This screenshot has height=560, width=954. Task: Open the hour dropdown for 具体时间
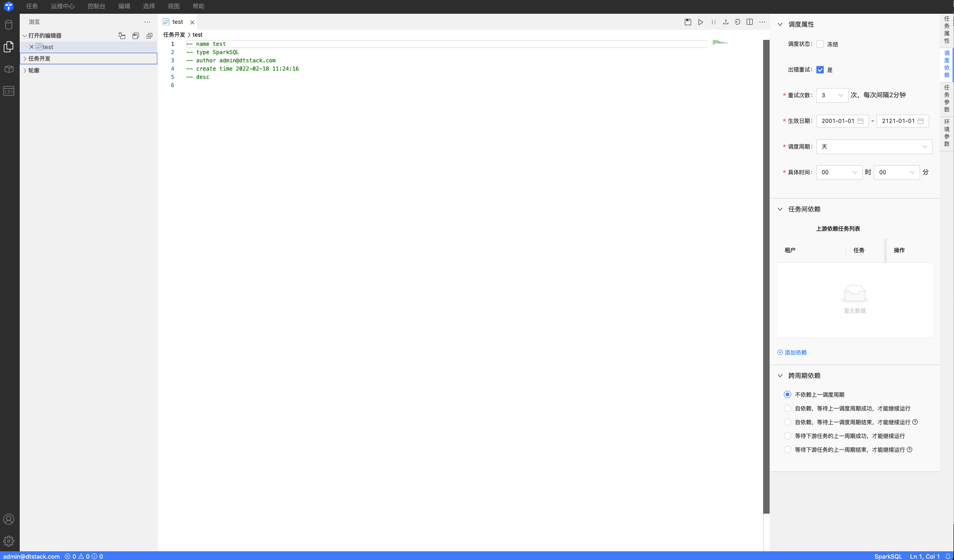pos(839,172)
